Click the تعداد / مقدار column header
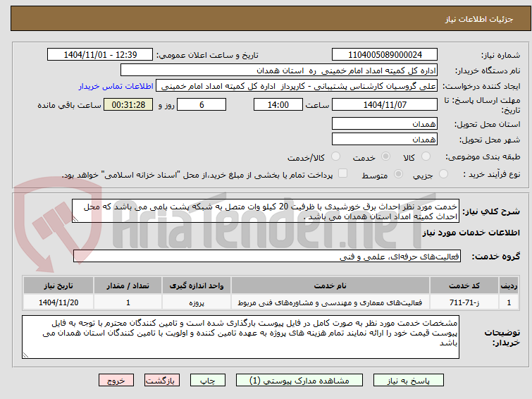 (128, 286)
